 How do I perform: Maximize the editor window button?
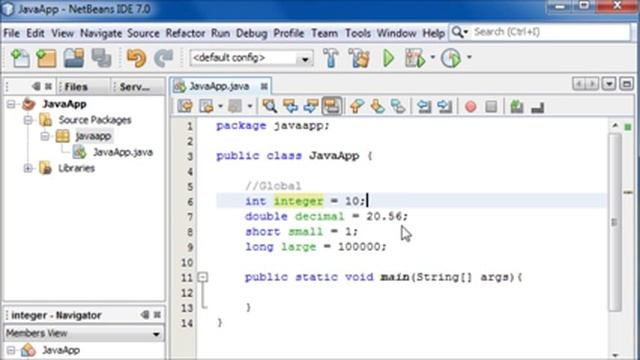point(627,84)
